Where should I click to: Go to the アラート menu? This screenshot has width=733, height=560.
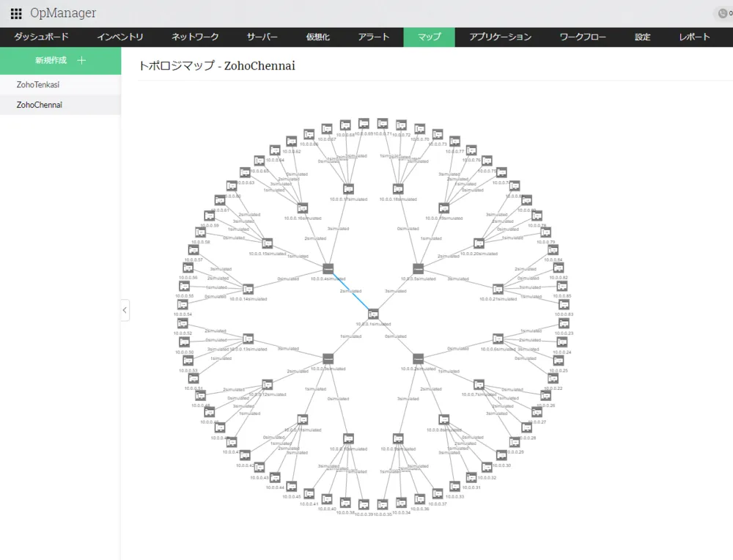click(374, 37)
